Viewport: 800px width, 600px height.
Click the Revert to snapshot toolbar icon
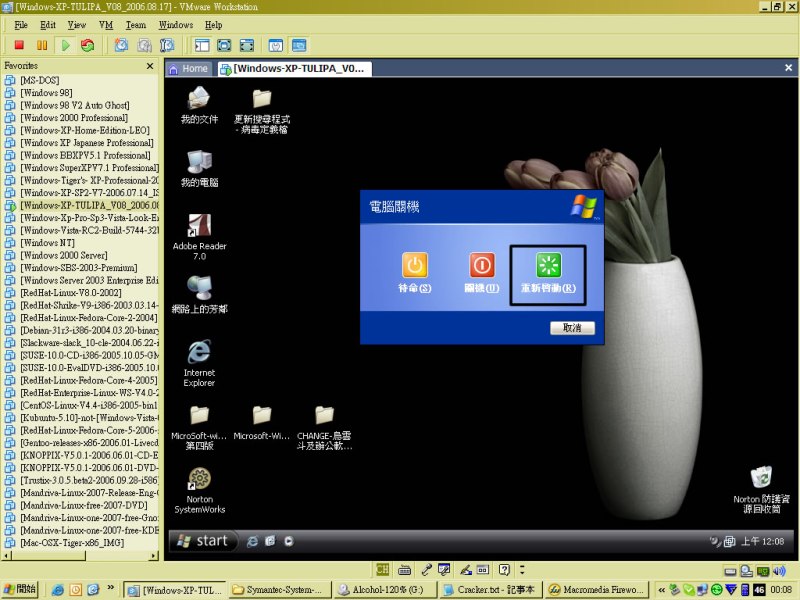[144, 45]
